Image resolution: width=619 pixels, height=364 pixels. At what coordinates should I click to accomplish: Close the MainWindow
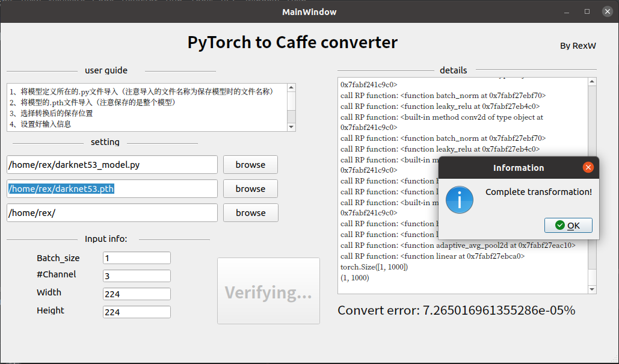pyautogui.click(x=608, y=12)
